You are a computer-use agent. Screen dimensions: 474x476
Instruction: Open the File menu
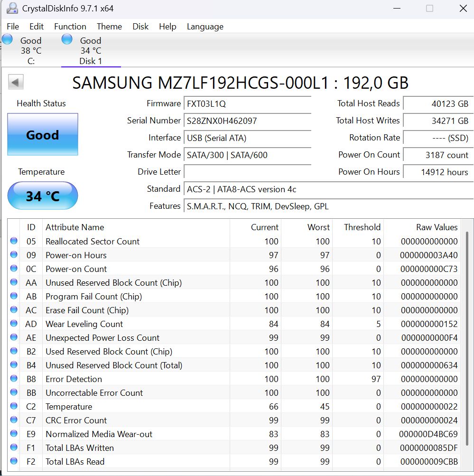click(13, 27)
